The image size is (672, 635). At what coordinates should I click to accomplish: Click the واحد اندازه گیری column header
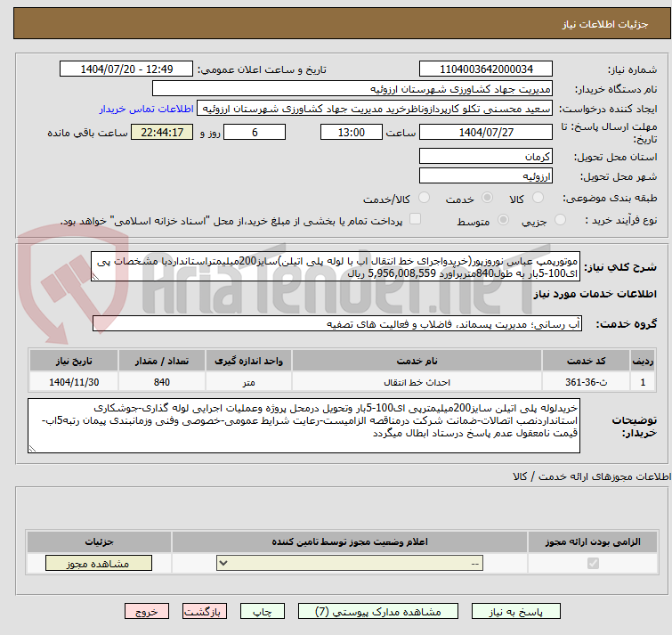[x=248, y=361]
